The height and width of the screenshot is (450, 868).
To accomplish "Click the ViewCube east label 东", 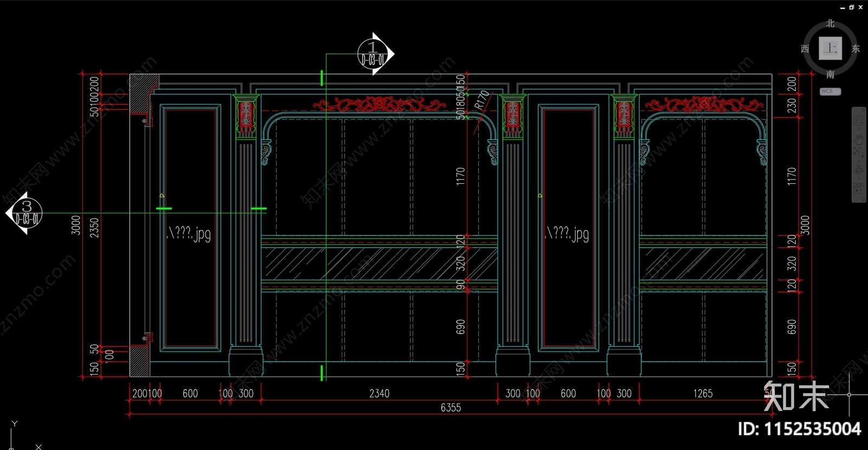I will click(x=856, y=49).
